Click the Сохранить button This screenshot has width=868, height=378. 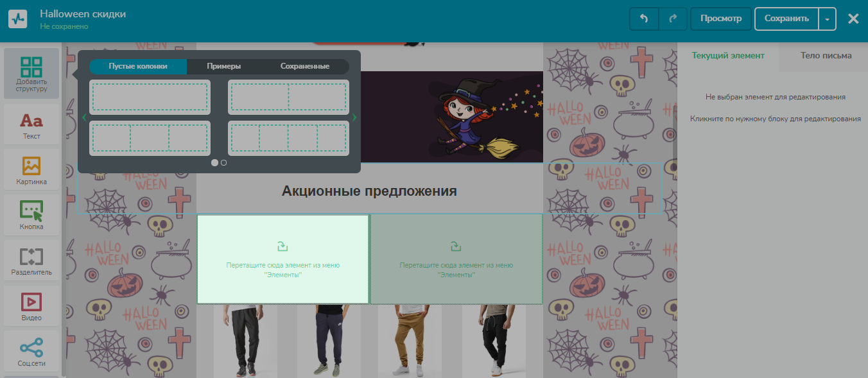click(786, 19)
